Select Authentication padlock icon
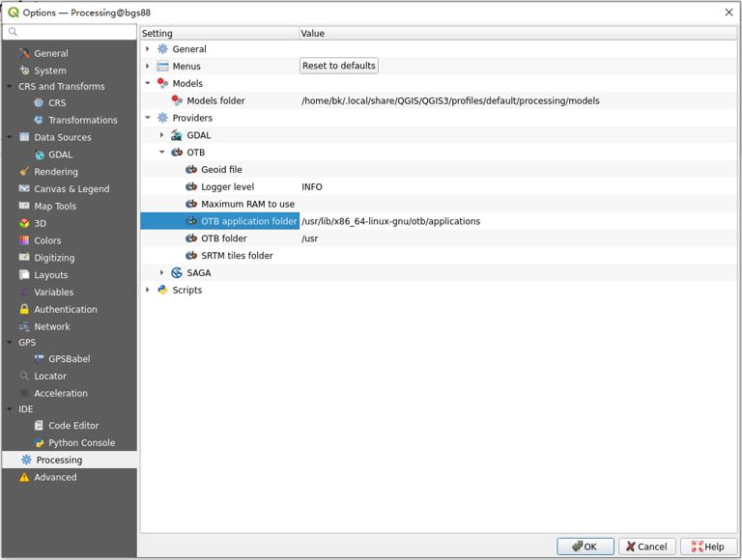 [x=24, y=309]
